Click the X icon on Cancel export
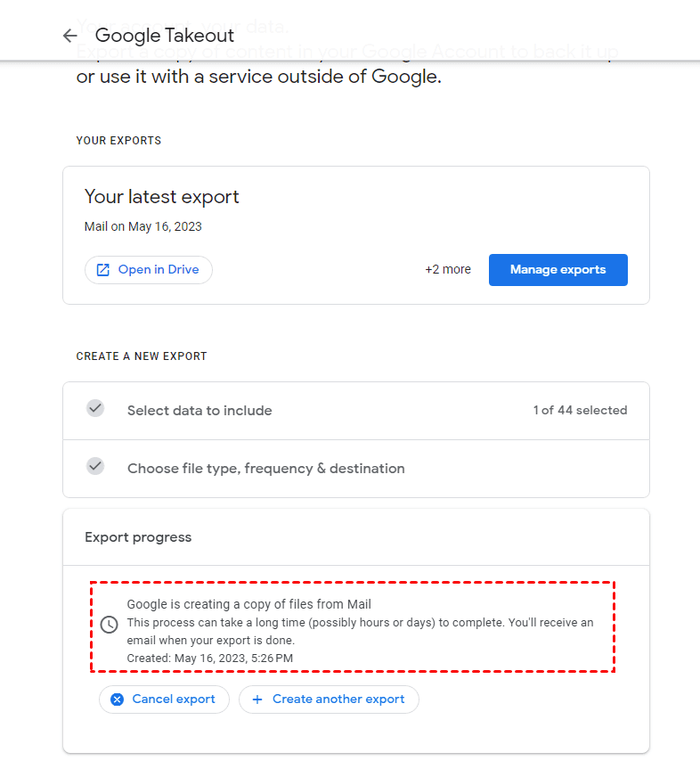This screenshot has width=700, height=769. click(x=117, y=699)
